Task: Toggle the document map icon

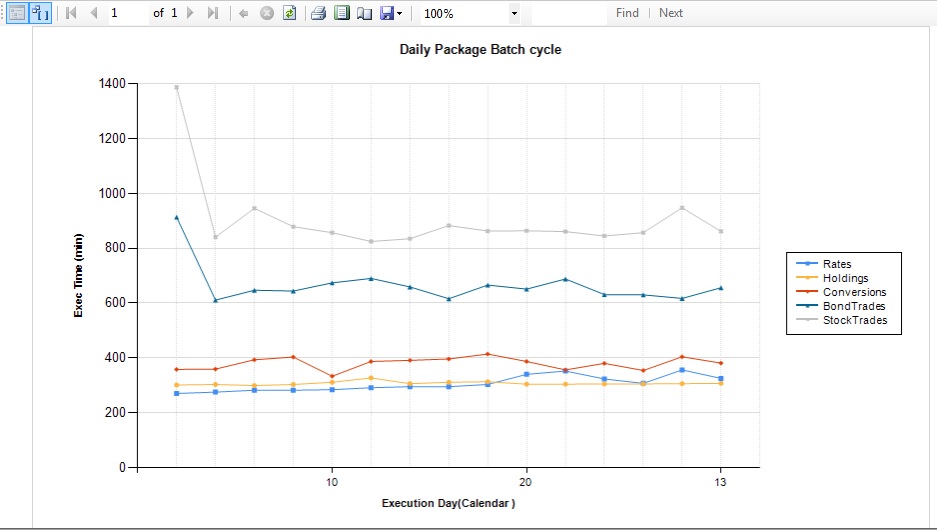Action: tap(17, 13)
